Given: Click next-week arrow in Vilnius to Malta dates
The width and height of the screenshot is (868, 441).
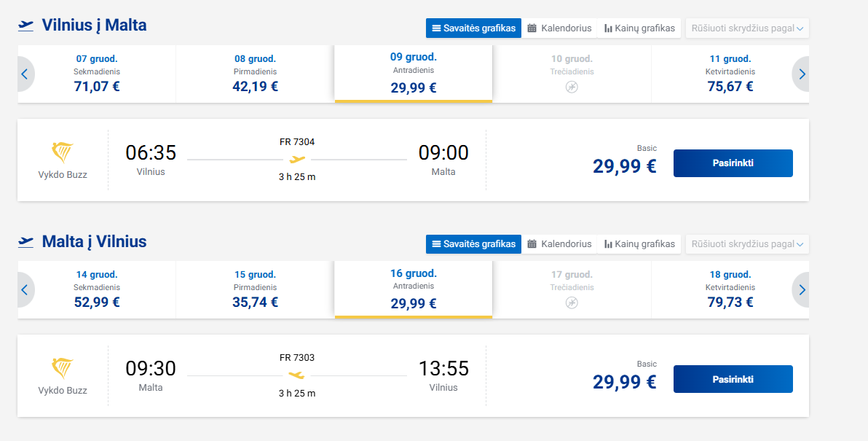Looking at the screenshot, I should point(802,74).
